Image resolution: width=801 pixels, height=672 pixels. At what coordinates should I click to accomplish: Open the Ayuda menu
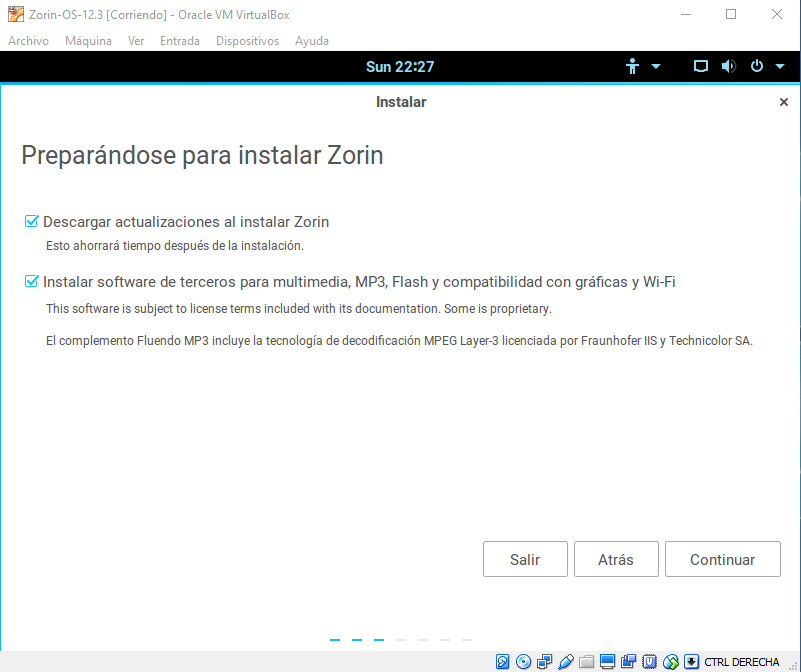312,41
